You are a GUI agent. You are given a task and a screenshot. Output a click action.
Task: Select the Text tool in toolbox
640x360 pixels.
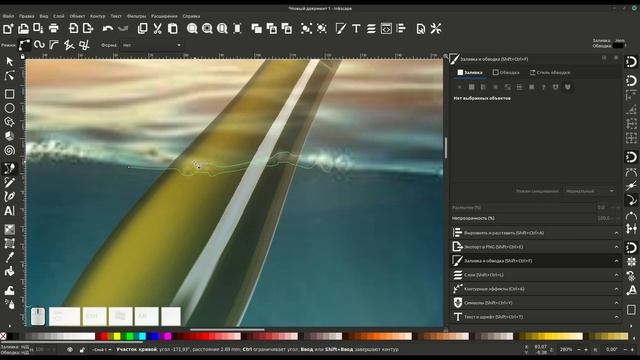coord(9,211)
